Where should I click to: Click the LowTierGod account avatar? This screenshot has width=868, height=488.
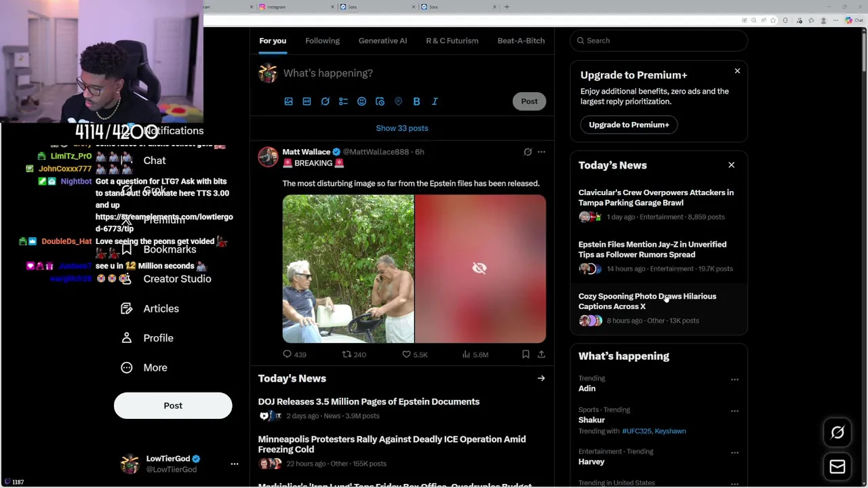point(130,464)
